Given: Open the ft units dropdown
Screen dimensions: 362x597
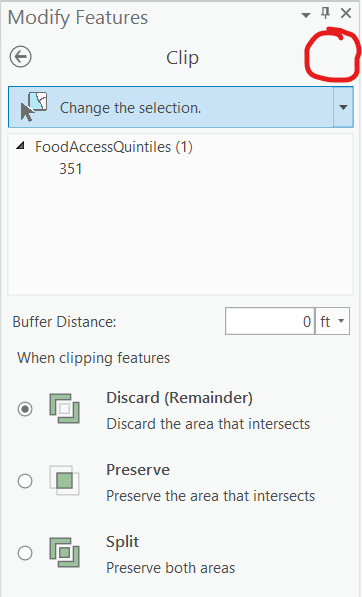Looking at the screenshot, I should point(332,321).
